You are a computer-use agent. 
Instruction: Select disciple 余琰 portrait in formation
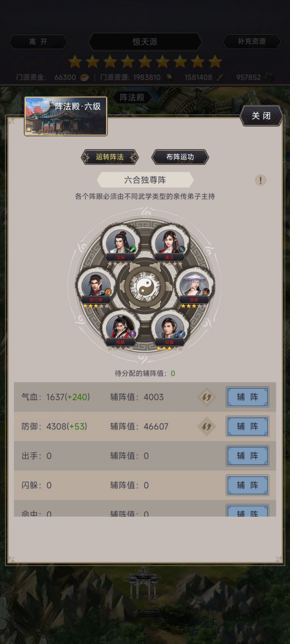194,285
